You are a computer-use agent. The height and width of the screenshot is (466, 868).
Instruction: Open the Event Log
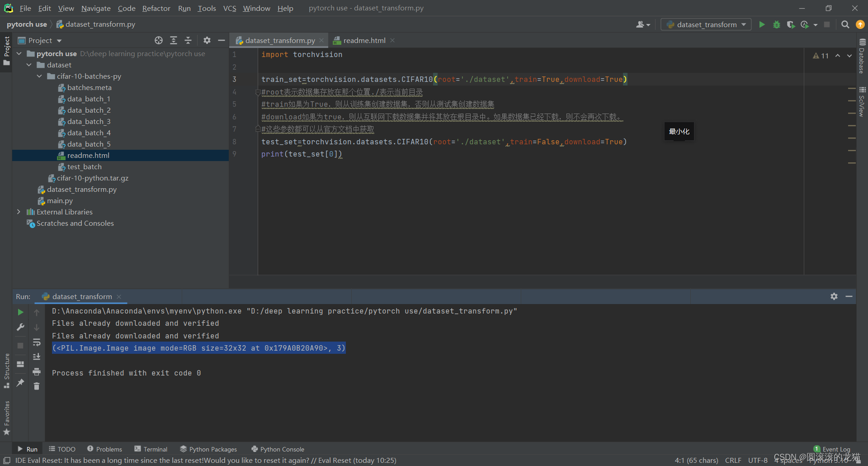tap(832, 449)
